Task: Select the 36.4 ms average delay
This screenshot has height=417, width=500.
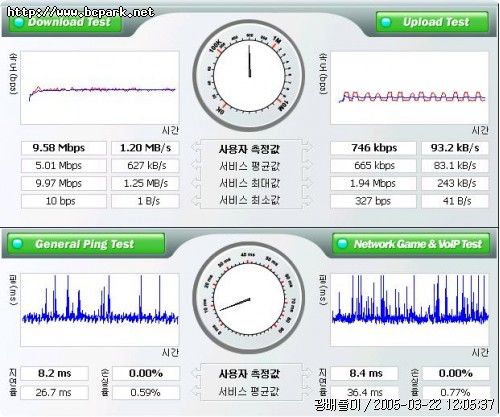Action: [364, 393]
